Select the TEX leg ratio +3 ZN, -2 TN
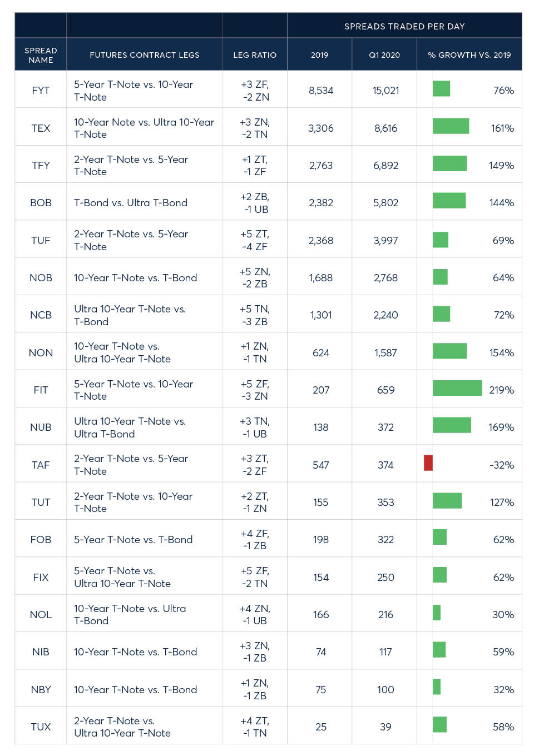Image resolution: width=534 pixels, height=756 pixels. click(255, 128)
